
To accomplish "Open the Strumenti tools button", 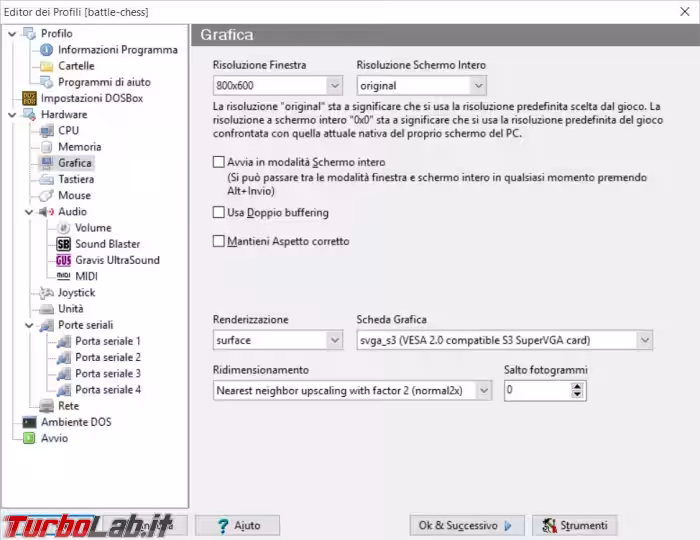I will 575,525.
